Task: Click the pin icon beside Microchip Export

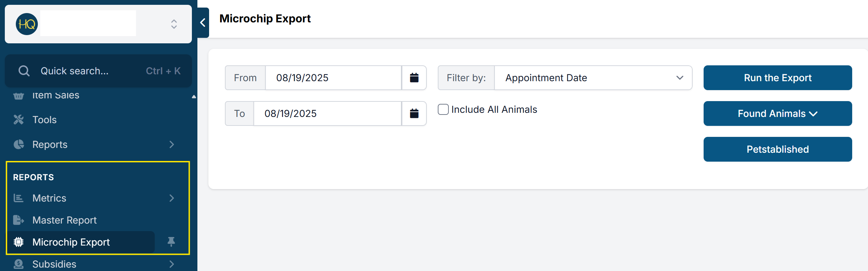Action: coord(171,242)
